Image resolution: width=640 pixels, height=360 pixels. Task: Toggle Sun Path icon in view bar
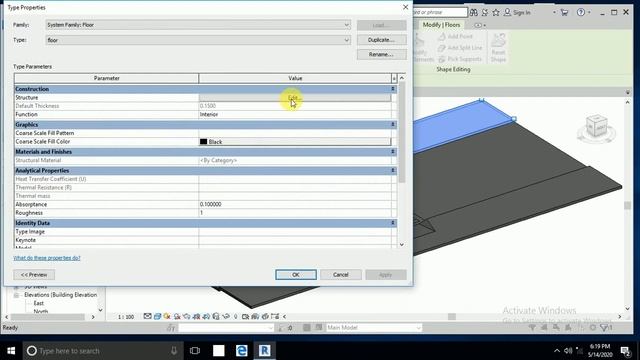click(167, 316)
